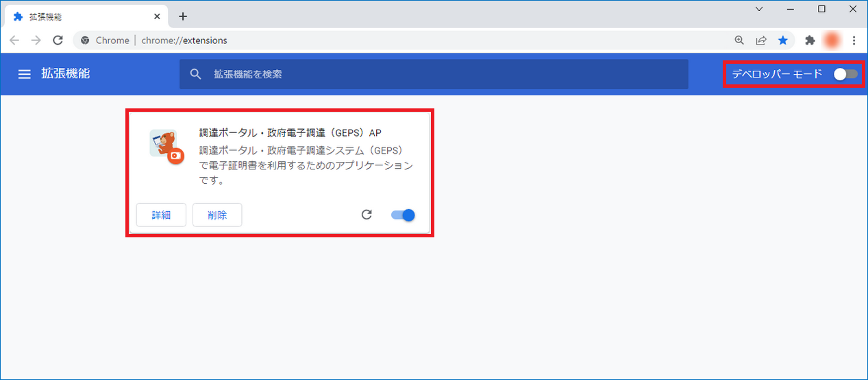Toggle the デベロッパー モード switch
Screen dimensions: 868x380
coord(845,74)
